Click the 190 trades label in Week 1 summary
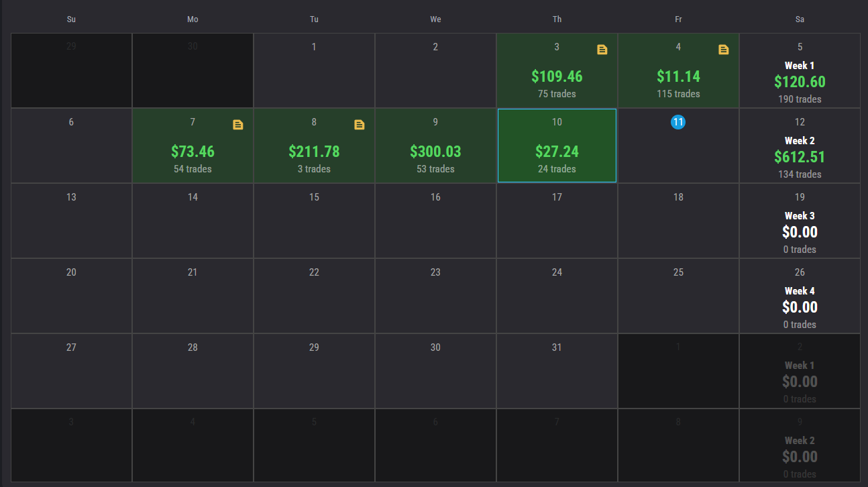 click(x=800, y=99)
